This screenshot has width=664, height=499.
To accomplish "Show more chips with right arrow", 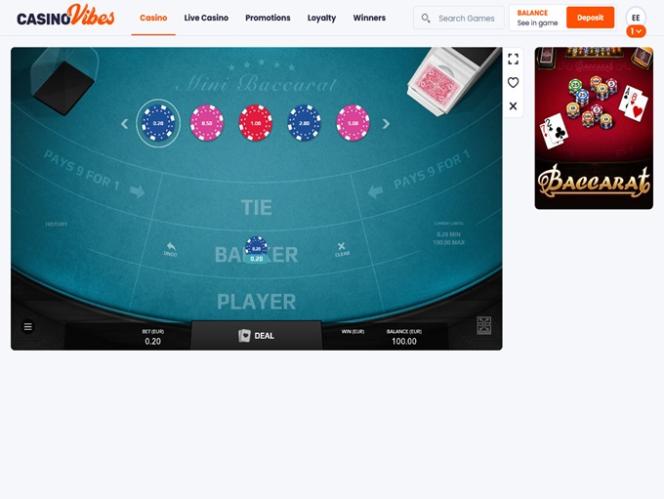I will pos(386,124).
